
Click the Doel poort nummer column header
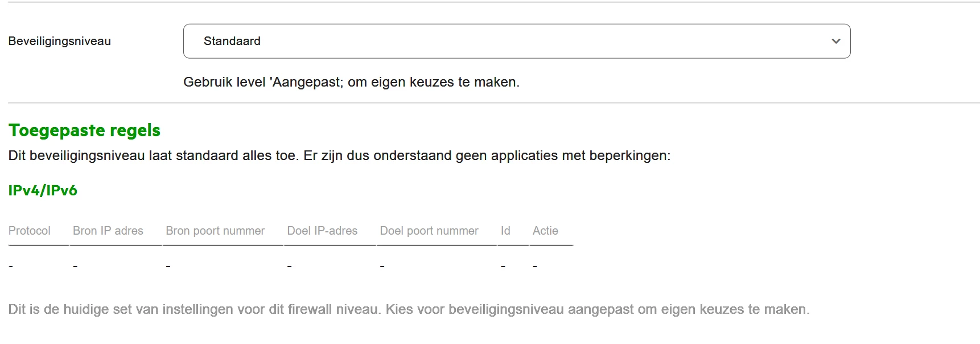tap(429, 231)
